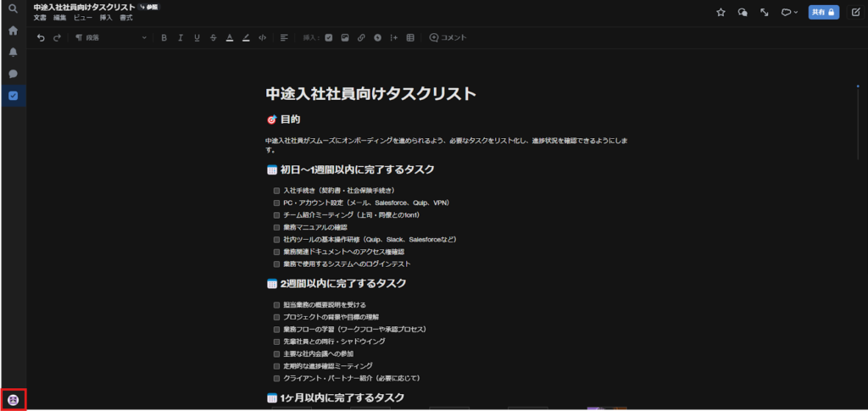Open the 段落 paragraph style dropdown
The height and width of the screenshot is (411, 868).
(x=110, y=37)
